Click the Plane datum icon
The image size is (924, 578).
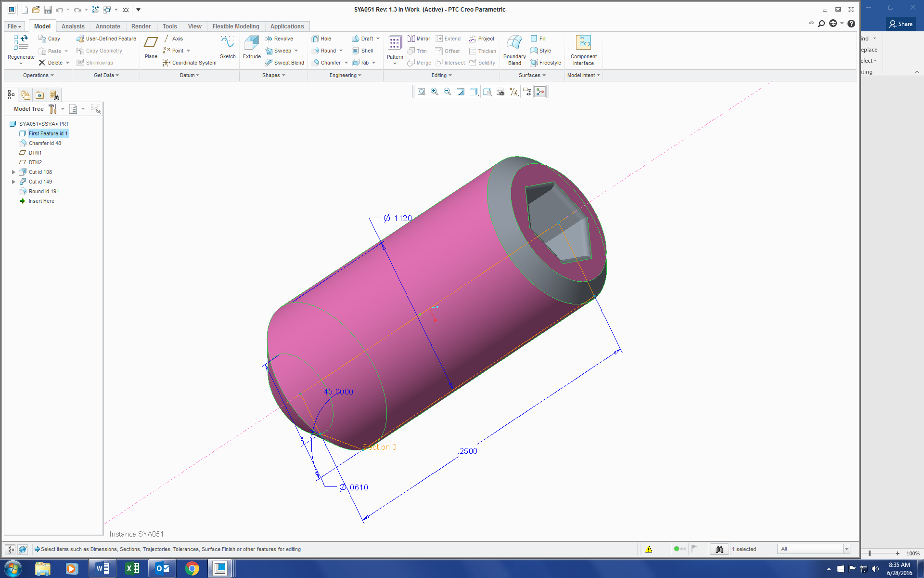click(151, 47)
